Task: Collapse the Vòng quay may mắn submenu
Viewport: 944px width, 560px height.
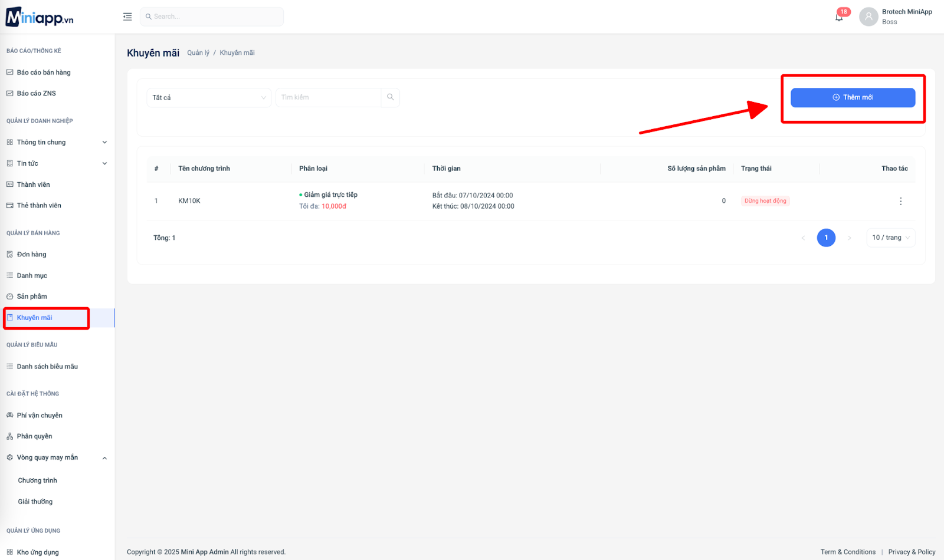Action: point(104,458)
